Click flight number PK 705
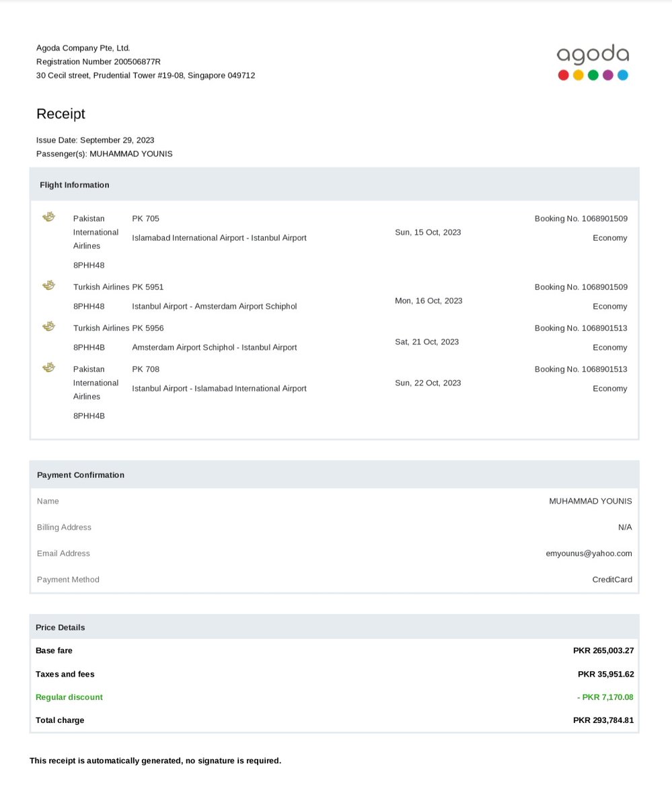 coord(146,219)
